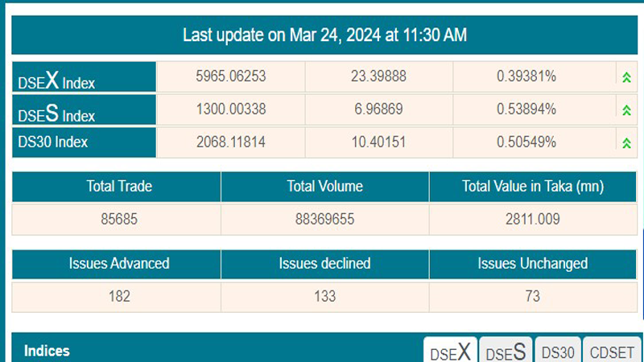The height and width of the screenshot is (362, 644).
Task: Click the Total Volume value 88369655
Action: [324, 218]
